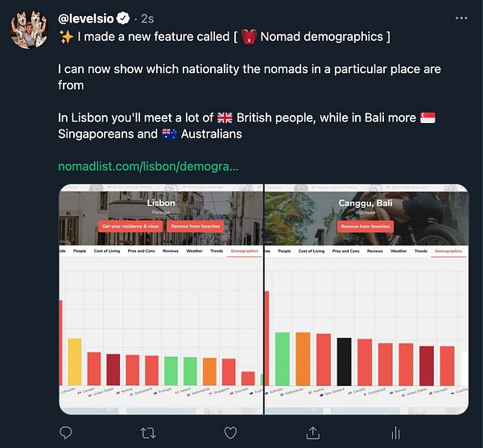Click the yellow bar in Lisbon chart
The height and width of the screenshot is (448, 483).
[74, 361]
